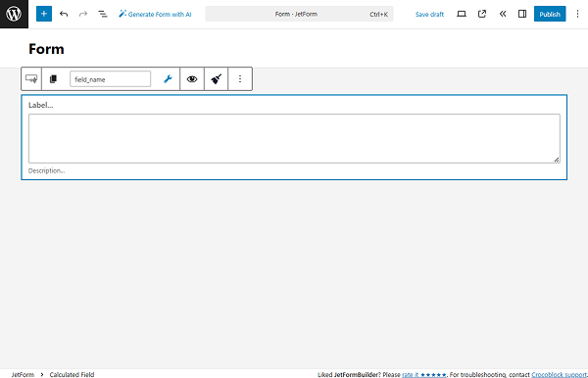View the form in a new tab
Screen dimensions: 588x378
[x=482, y=14]
